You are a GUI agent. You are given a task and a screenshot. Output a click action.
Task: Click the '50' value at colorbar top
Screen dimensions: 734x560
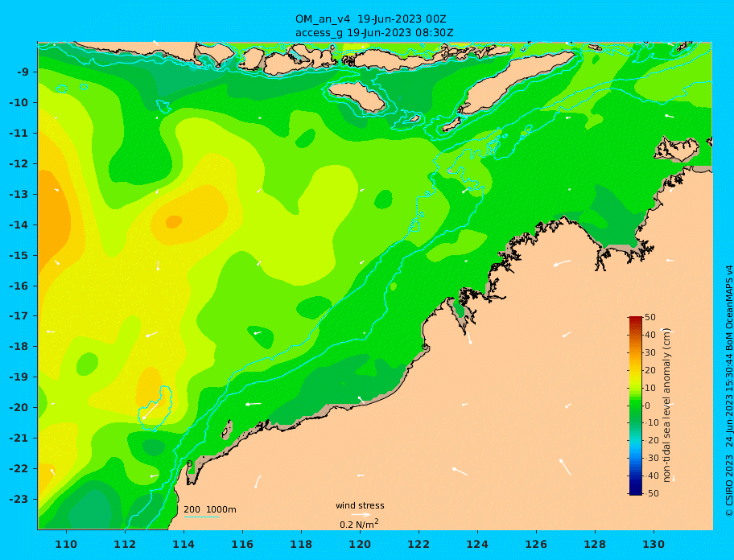tap(650, 317)
